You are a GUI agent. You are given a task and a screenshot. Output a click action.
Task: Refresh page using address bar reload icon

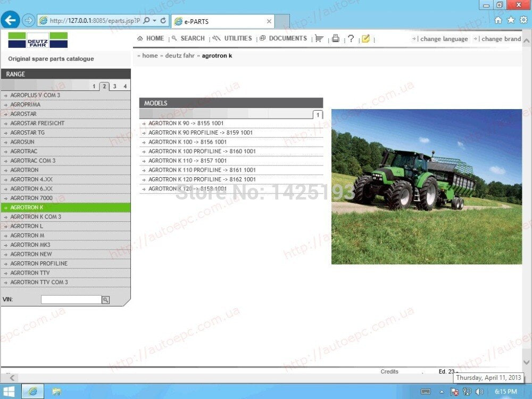tap(163, 21)
